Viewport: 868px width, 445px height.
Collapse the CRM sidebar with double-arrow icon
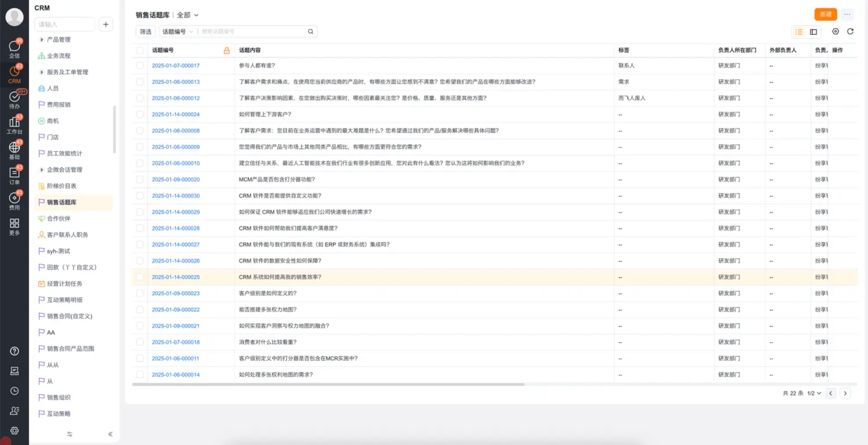110,434
